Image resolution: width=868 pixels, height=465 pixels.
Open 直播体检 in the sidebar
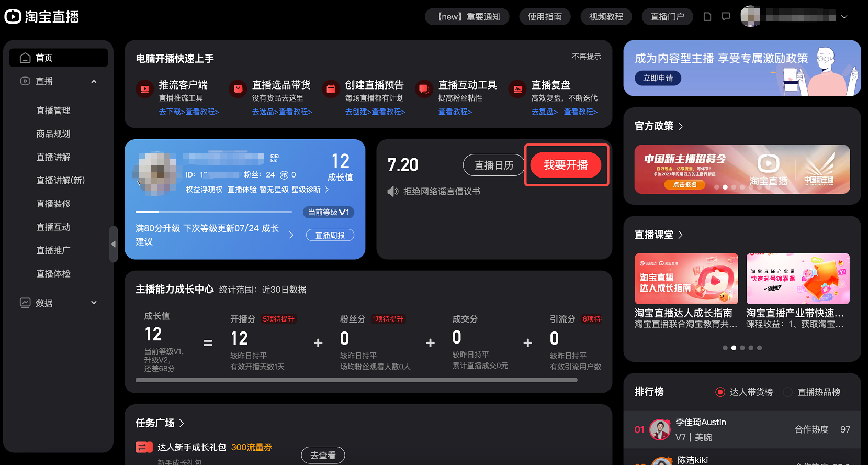53,274
